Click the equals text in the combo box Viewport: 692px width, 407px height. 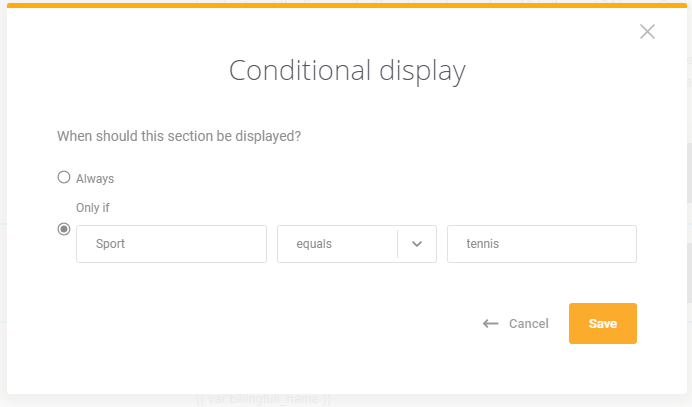pos(314,244)
